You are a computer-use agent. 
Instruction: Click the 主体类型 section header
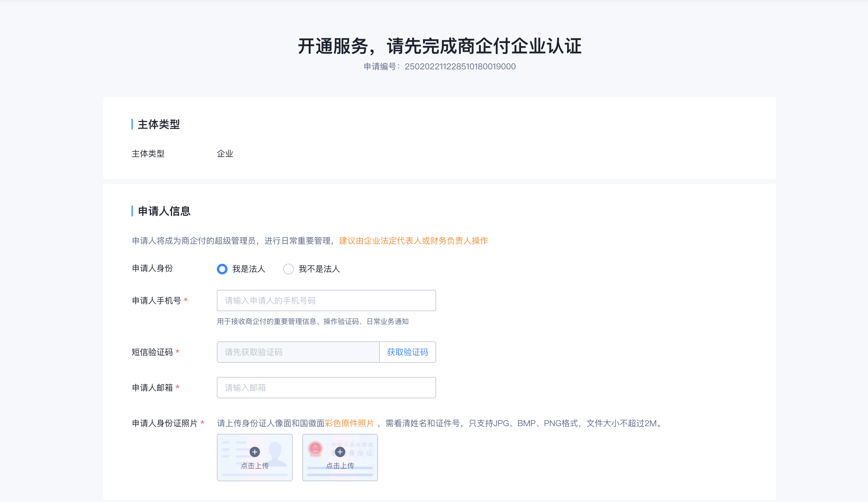coord(158,125)
